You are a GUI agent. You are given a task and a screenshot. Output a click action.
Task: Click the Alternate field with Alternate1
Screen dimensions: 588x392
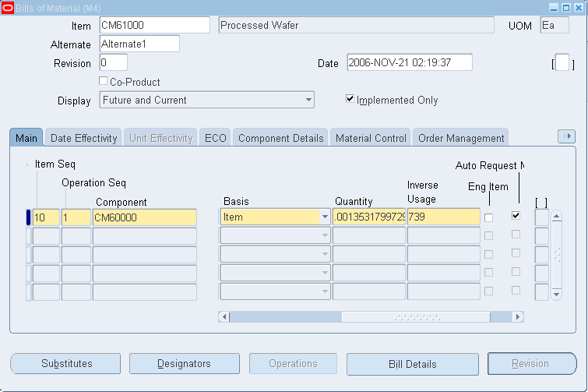coord(139,44)
